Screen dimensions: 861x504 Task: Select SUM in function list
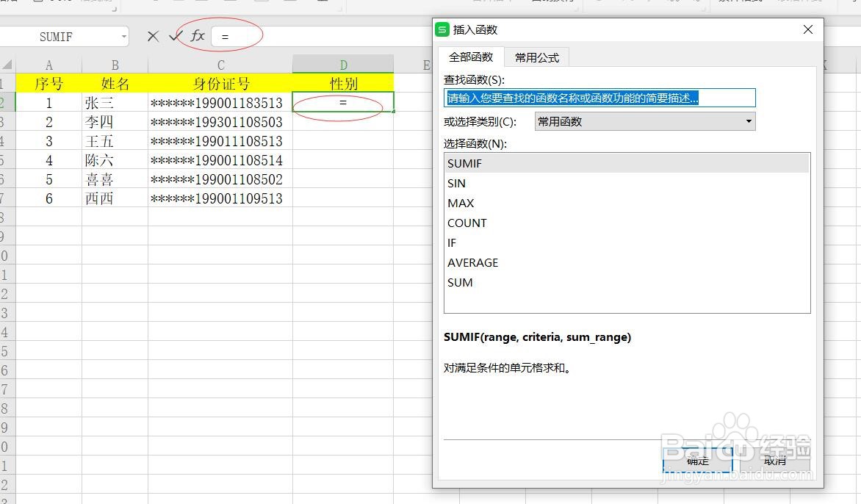(627, 282)
